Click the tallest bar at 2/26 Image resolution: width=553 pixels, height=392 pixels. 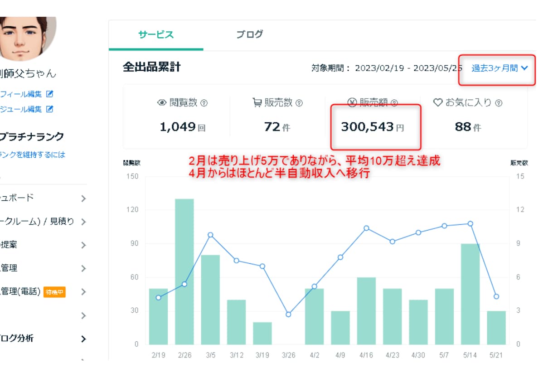pos(184,271)
